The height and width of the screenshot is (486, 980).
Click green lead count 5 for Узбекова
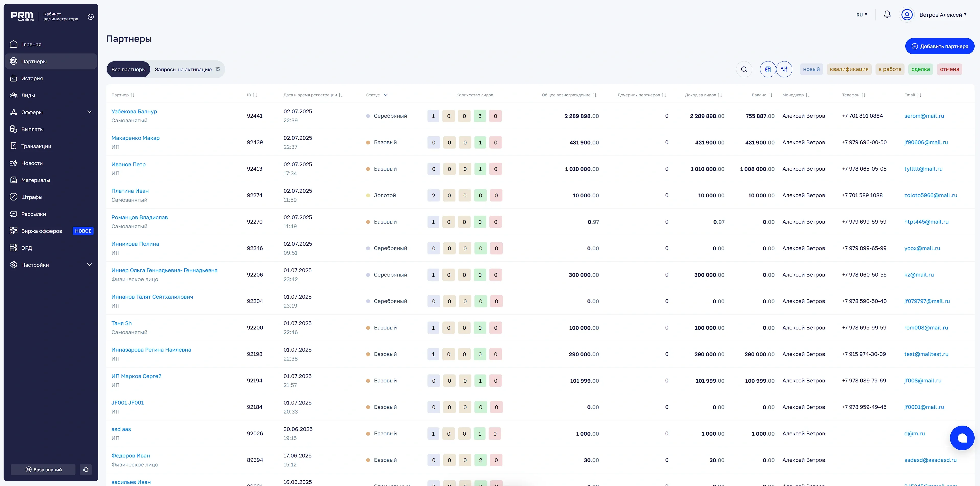coord(480,116)
